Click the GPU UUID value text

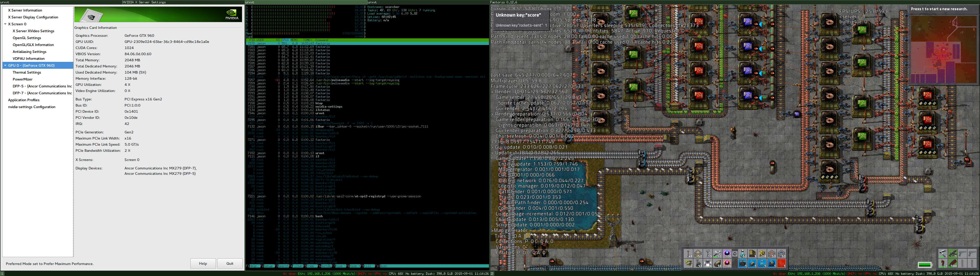[x=167, y=42]
